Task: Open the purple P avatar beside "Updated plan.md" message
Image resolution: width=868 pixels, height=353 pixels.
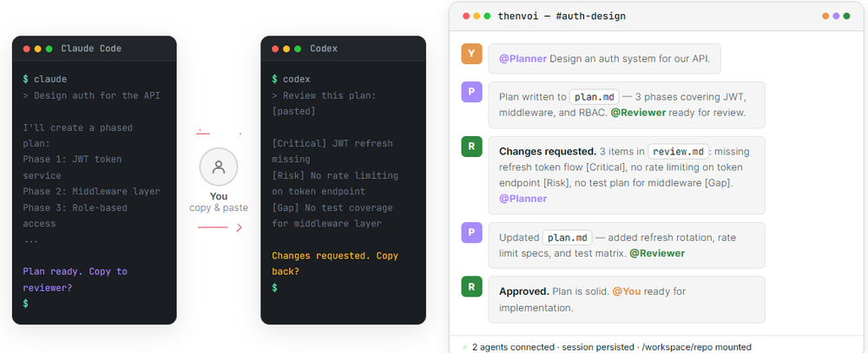Action: 471,232
